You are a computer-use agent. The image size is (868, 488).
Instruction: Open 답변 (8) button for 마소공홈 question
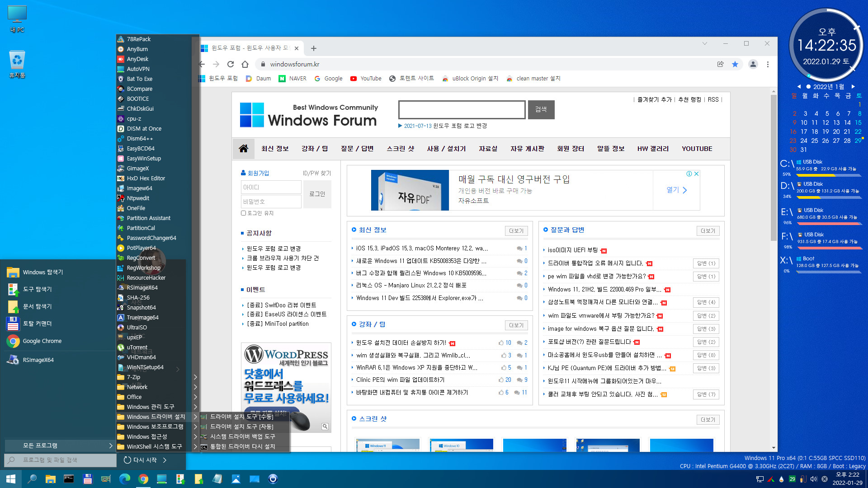coord(706,355)
